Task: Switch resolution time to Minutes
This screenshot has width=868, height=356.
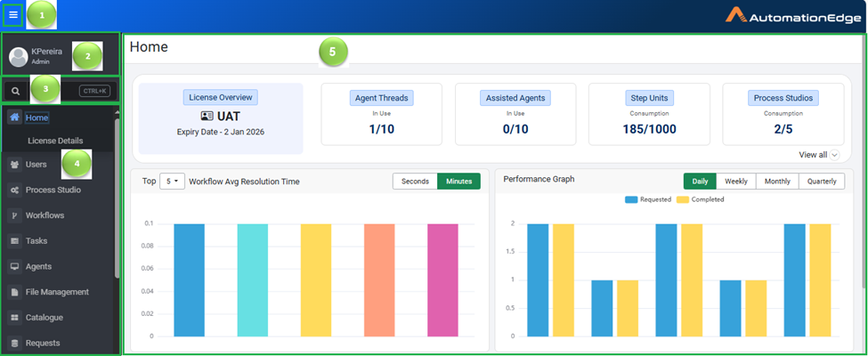Action: pyautogui.click(x=458, y=182)
